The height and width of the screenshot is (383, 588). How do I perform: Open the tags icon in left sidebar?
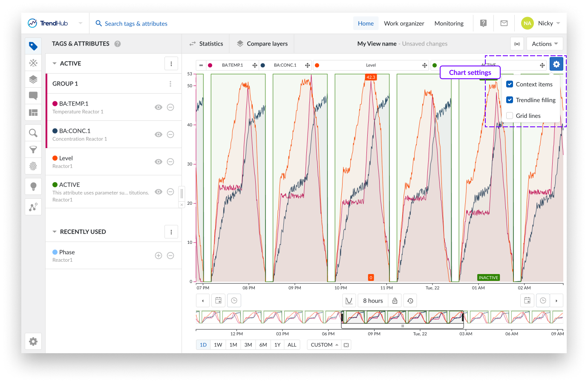point(33,46)
